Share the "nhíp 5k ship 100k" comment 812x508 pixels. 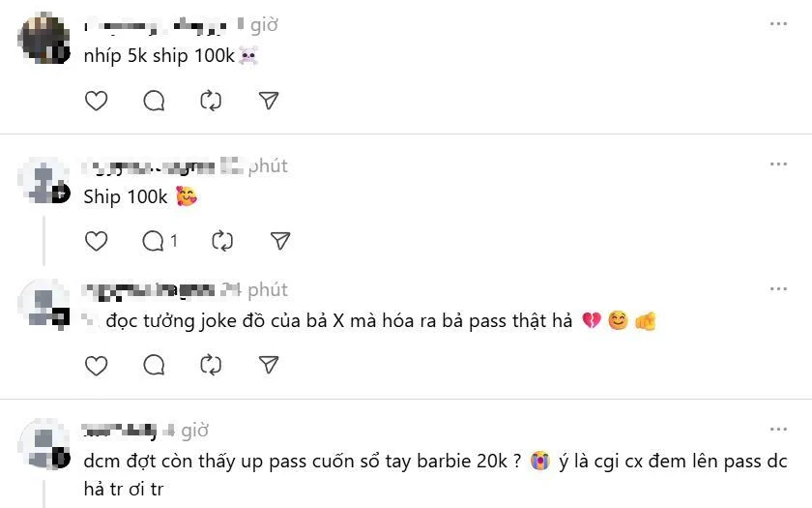click(269, 101)
